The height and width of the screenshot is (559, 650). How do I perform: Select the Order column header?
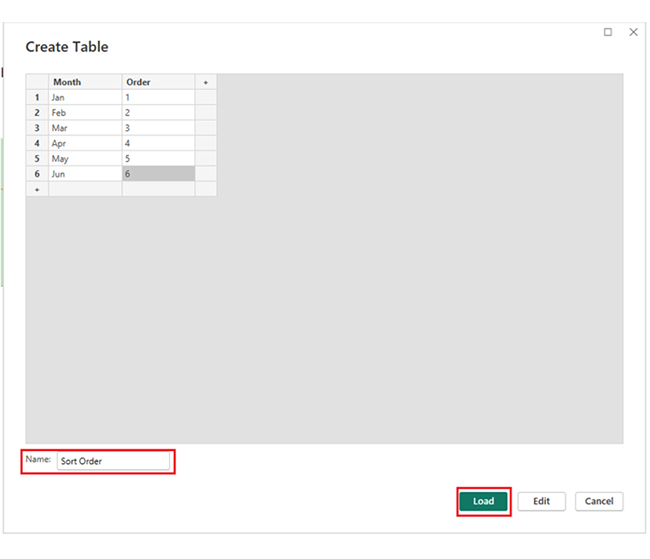[x=158, y=82]
